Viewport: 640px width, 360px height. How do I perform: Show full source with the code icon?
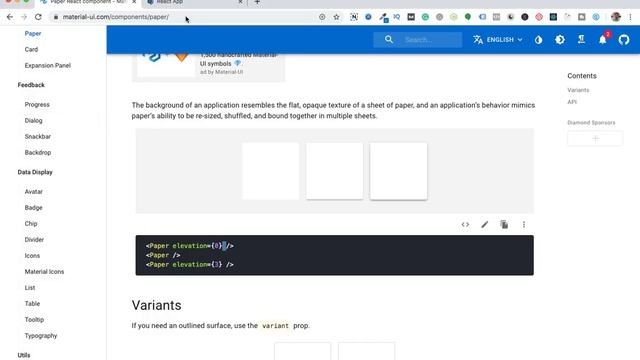point(465,224)
